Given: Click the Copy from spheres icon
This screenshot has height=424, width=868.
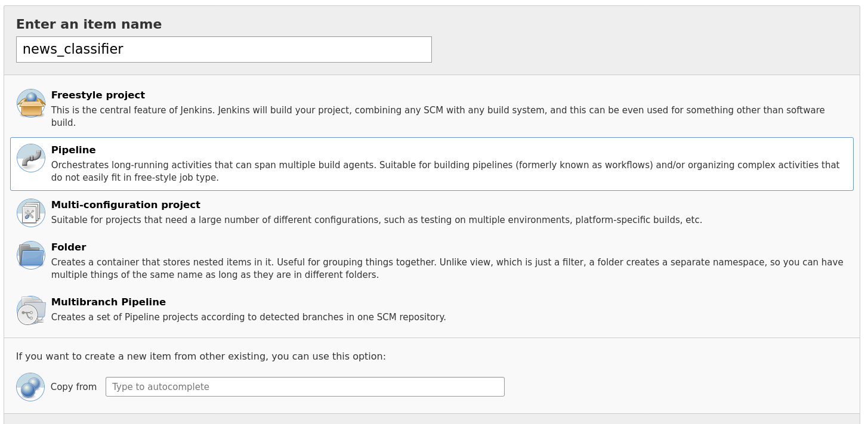Looking at the screenshot, I should (x=30, y=387).
